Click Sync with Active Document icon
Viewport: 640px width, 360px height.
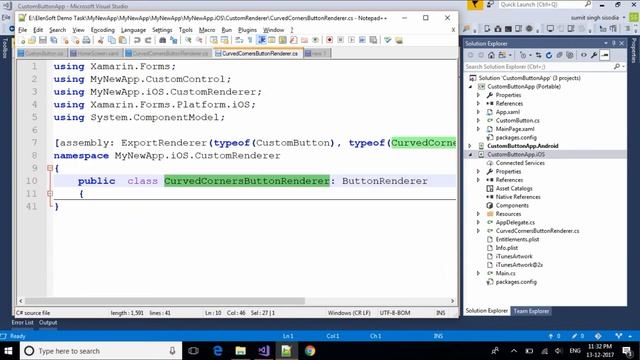(539, 55)
